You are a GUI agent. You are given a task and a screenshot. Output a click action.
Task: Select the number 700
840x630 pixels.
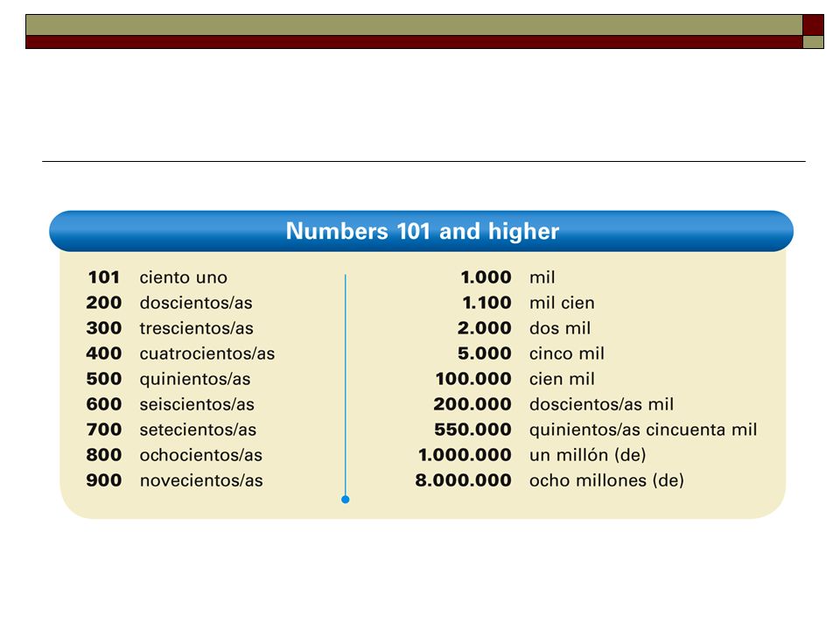click(104, 430)
